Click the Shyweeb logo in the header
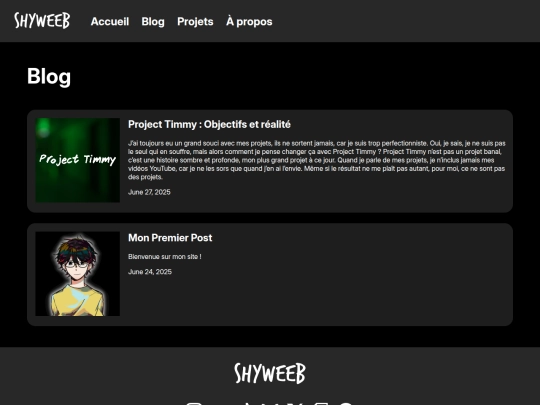This screenshot has width=540, height=405. click(x=42, y=21)
